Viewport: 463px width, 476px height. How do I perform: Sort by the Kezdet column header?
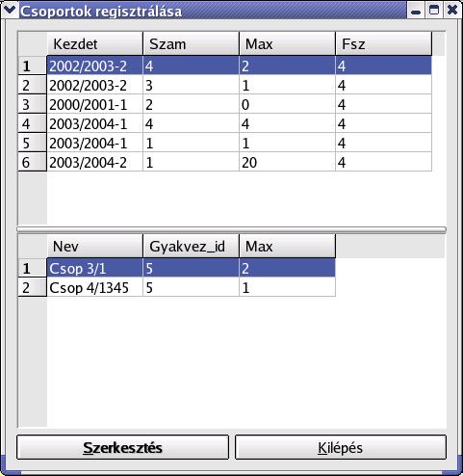[95, 43]
